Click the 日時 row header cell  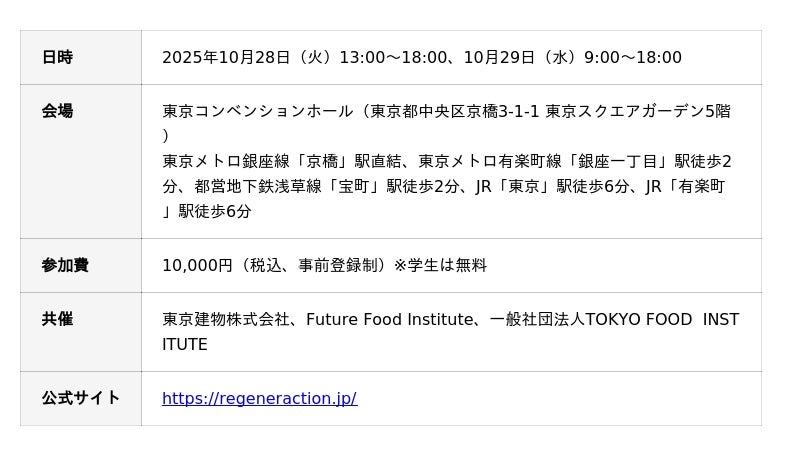(57, 57)
